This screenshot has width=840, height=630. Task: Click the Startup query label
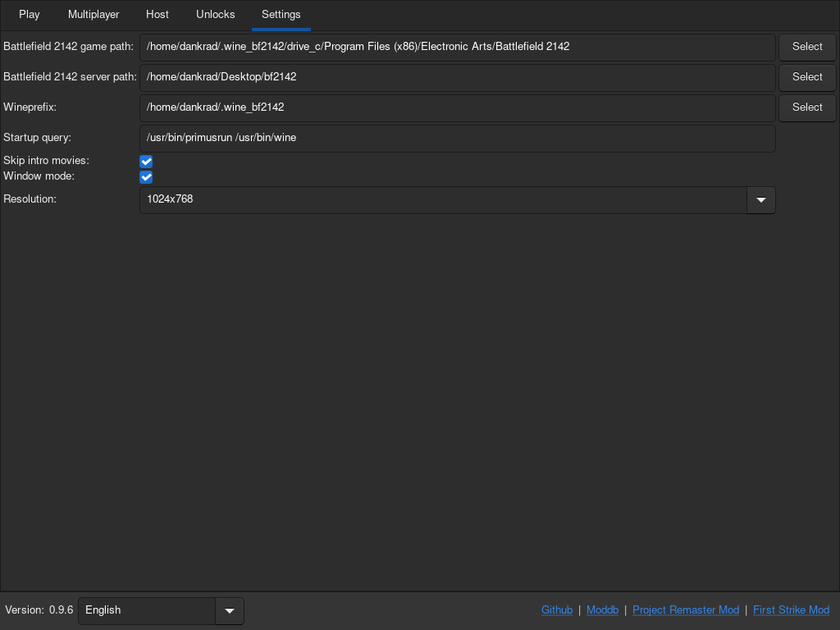coord(37,137)
